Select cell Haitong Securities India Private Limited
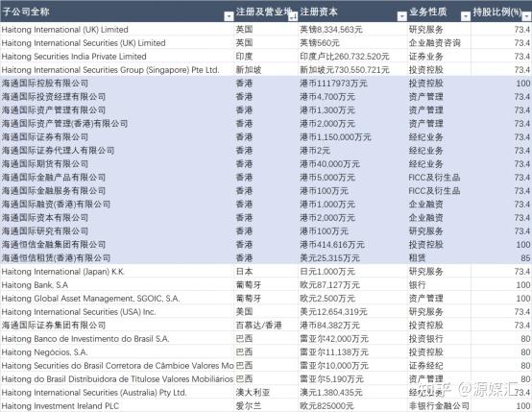The image size is (532, 412). [117, 57]
